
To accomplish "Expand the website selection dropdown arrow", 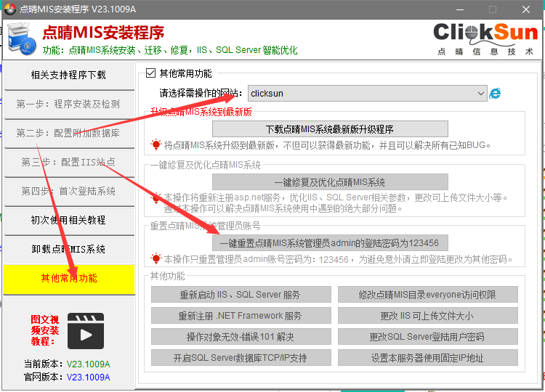I will click(x=480, y=94).
